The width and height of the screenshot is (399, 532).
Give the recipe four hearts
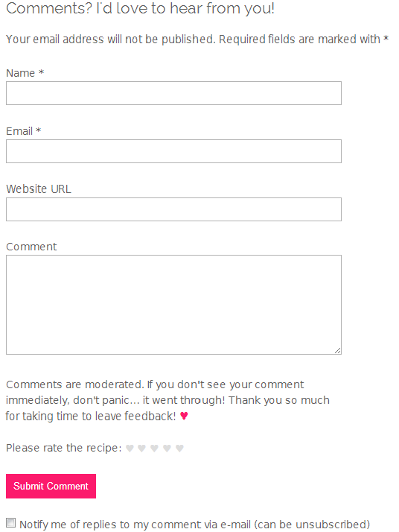pyautogui.click(x=167, y=449)
